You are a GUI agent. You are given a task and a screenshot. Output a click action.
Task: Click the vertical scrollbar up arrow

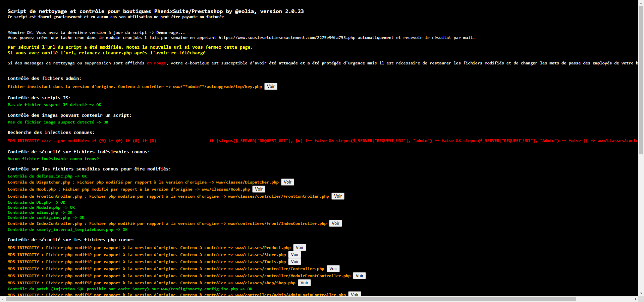[641, 3]
